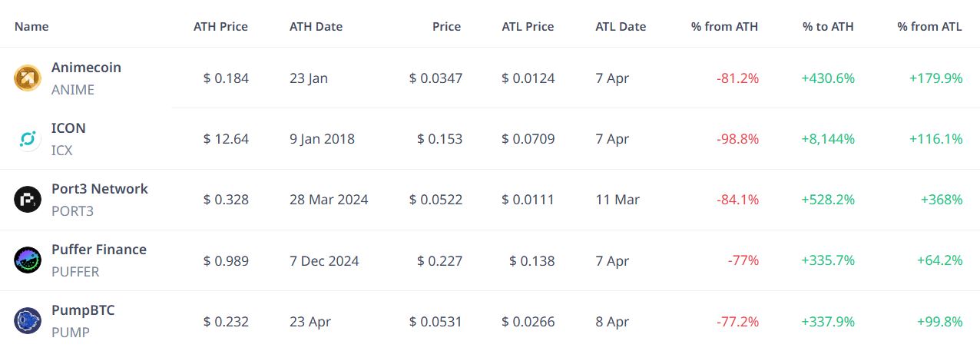The height and width of the screenshot is (351, 980).
Task: Open the Puffer Finance name link
Action: (x=99, y=250)
